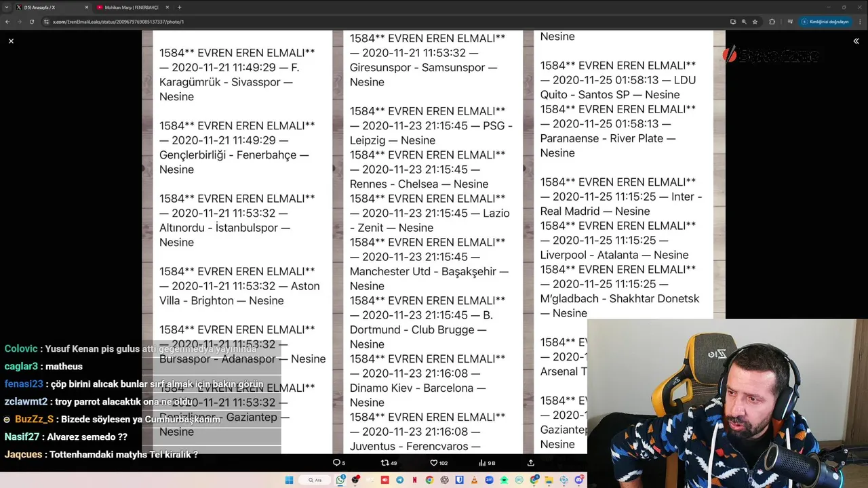868x488 pixels.
Task: Click the 'Gençlerbirliği - Fenerbahçe' entry text
Action: pos(234,155)
